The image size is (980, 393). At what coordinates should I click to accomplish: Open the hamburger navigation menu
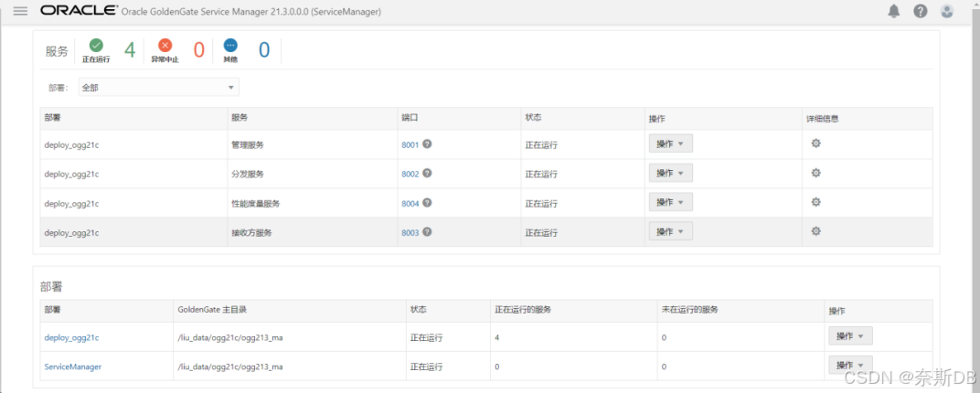[20, 11]
